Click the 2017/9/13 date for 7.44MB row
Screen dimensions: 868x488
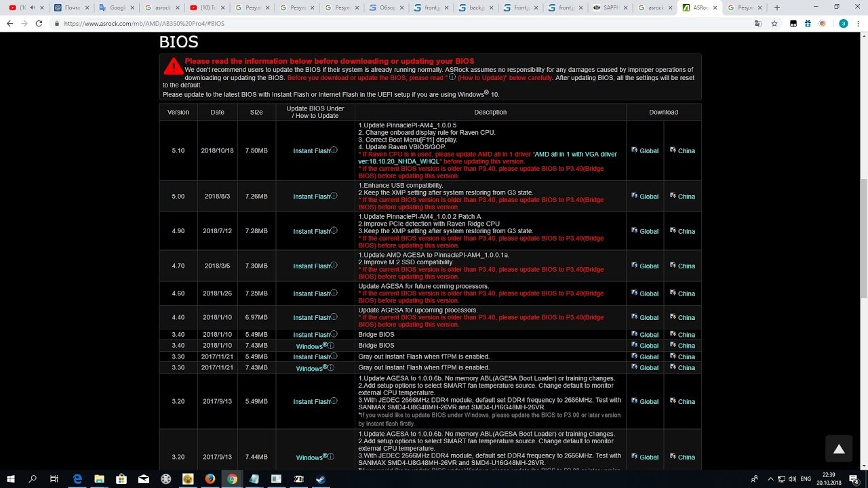coord(217,457)
